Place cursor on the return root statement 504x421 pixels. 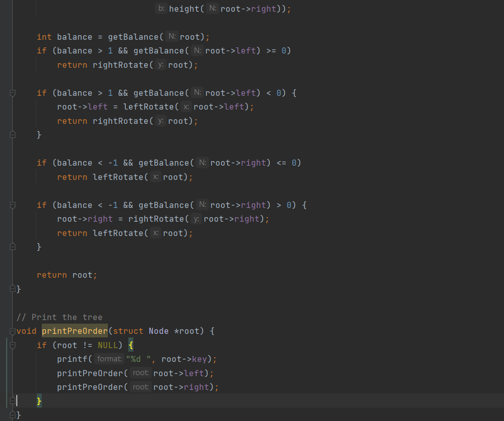(x=66, y=275)
